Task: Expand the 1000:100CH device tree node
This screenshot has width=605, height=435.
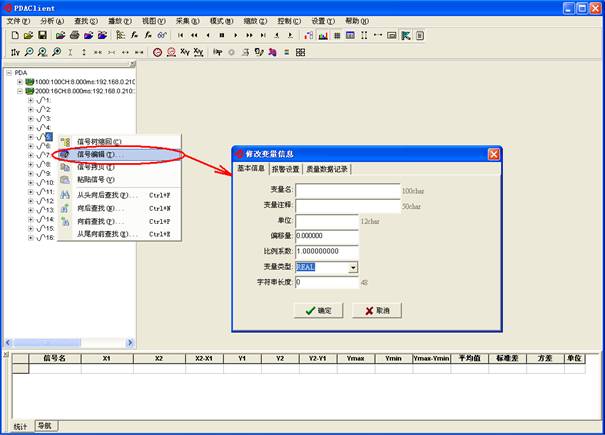Action: tap(19, 82)
